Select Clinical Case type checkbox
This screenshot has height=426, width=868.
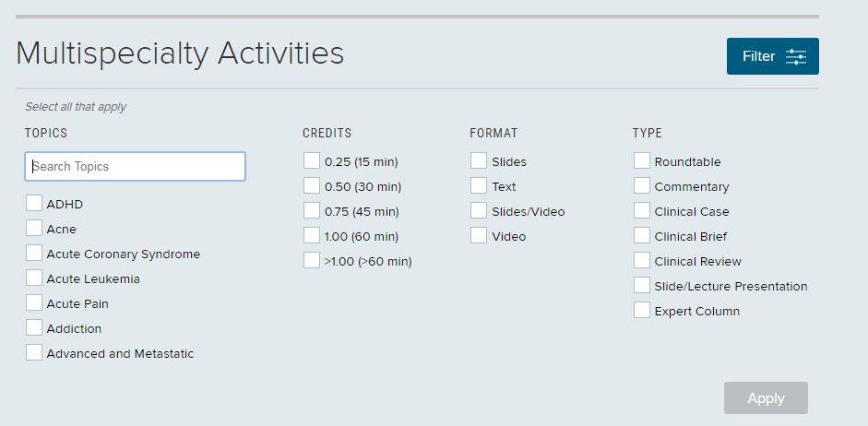[x=642, y=211]
